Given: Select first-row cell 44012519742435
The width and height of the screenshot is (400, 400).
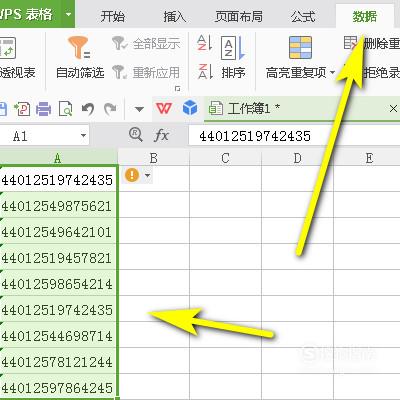Looking at the screenshot, I should [58, 179].
